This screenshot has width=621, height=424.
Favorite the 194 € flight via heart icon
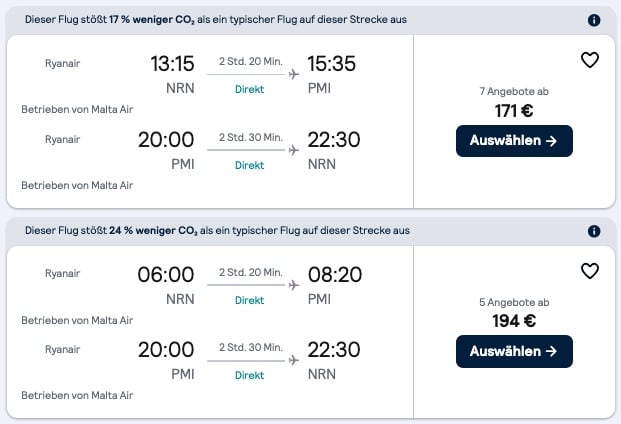point(590,271)
